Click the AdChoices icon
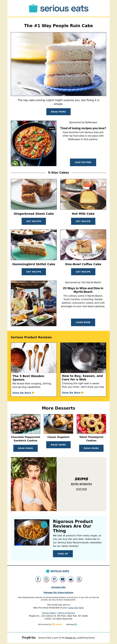The width and height of the screenshot is (117, 644). coord(76,624)
